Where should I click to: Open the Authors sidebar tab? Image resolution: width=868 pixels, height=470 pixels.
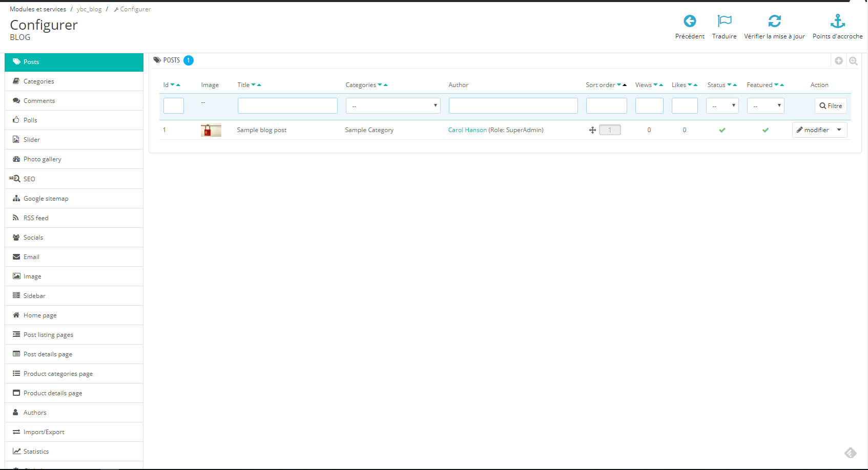[x=74, y=413]
